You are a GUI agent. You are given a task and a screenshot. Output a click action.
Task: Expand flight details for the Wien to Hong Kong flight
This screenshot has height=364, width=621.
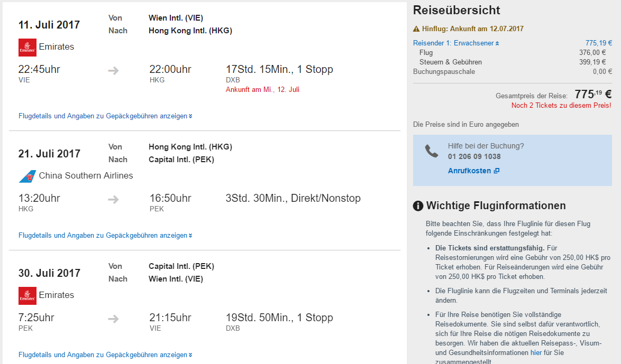[x=105, y=116]
